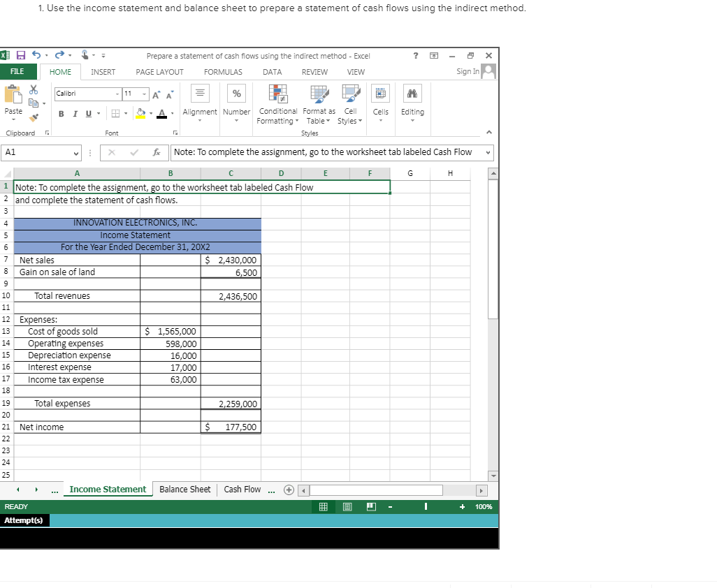Click the new sheet plus button

tap(288, 490)
